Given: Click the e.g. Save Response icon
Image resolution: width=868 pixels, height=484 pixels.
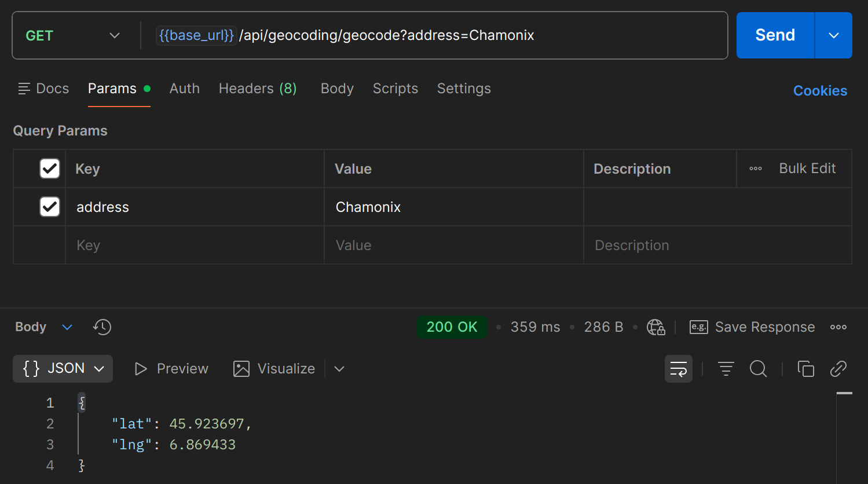Looking at the screenshot, I should point(699,327).
